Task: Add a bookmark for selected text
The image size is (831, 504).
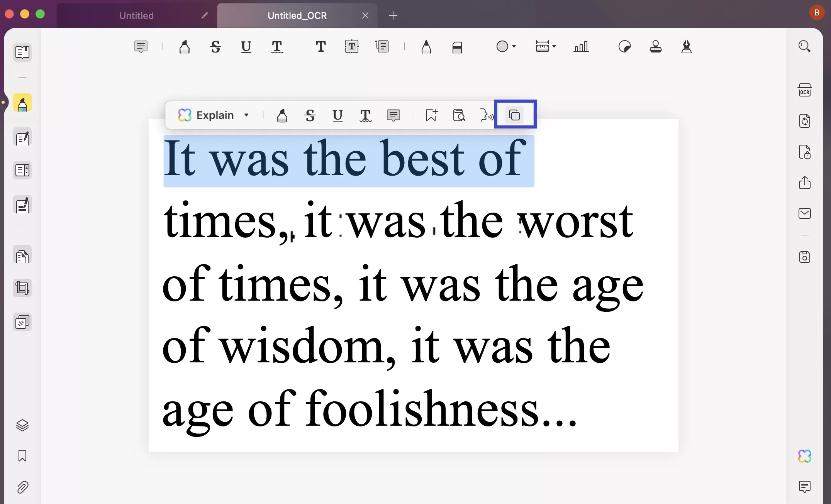Action: tap(431, 115)
